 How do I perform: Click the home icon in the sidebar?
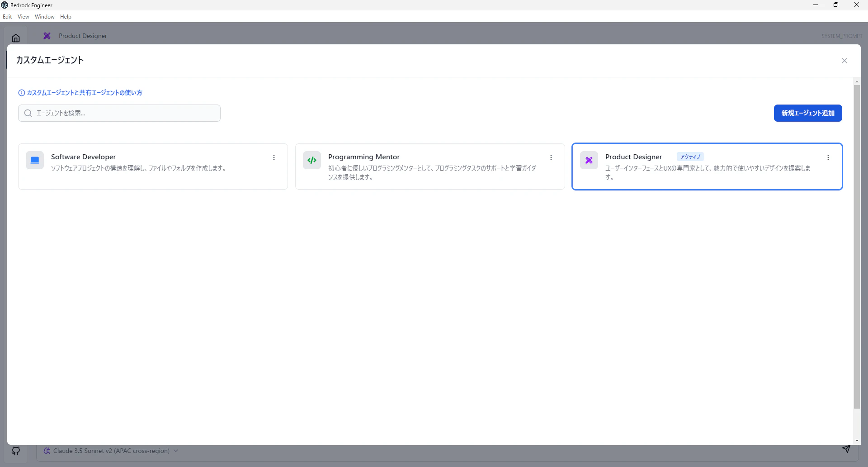(16, 38)
